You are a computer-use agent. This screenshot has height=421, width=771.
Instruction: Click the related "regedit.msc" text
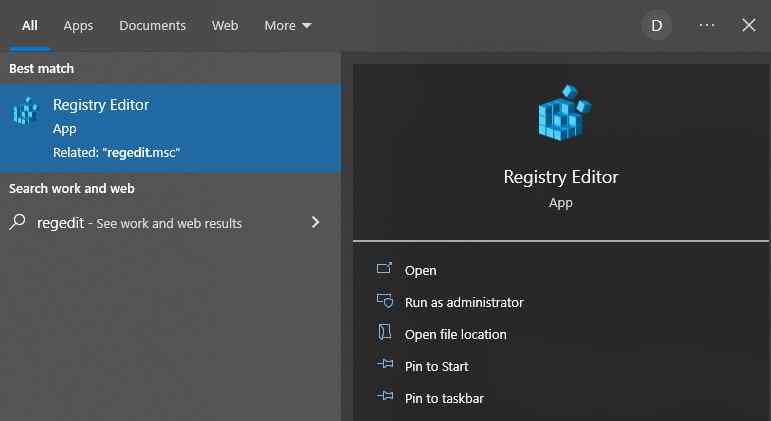(116, 152)
